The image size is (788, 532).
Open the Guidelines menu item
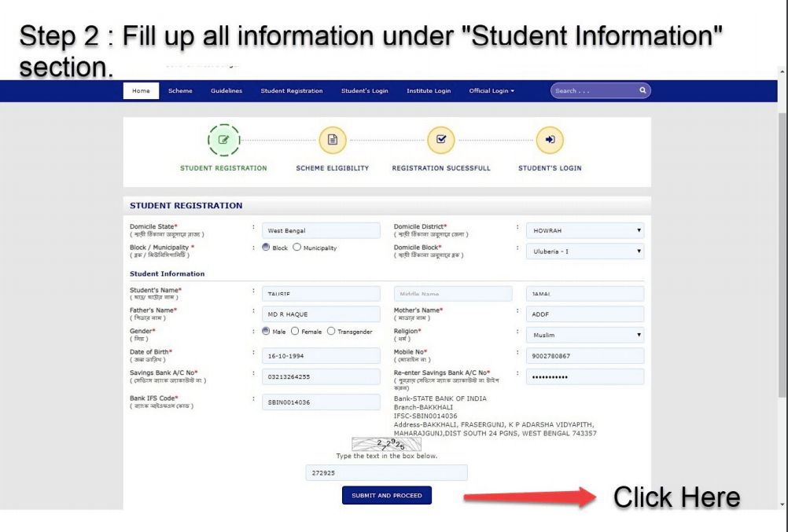pos(226,91)
